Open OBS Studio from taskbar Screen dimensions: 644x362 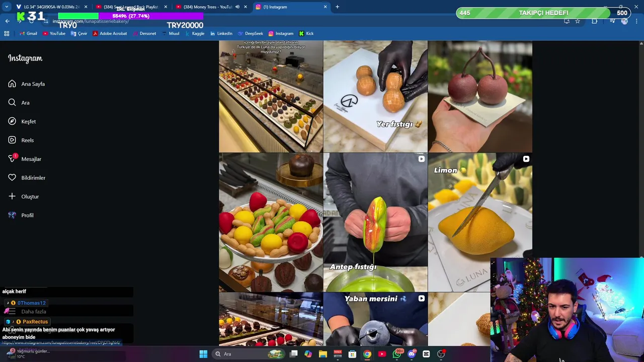(441, 354)
